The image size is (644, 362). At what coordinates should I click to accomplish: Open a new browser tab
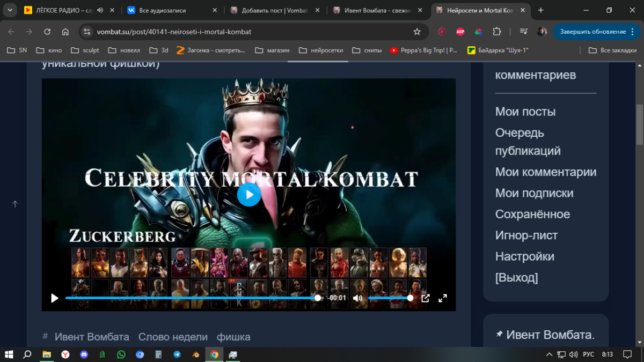[x=540, y=10]
